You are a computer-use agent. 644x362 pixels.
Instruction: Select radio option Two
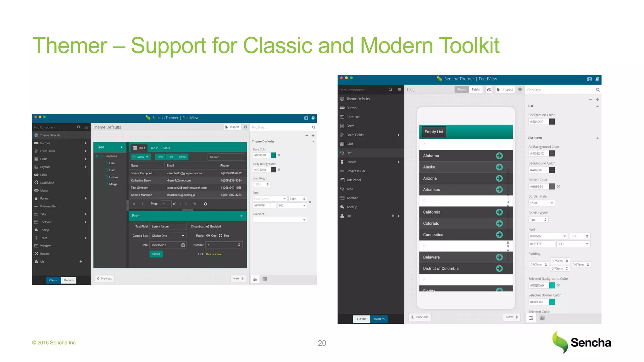click(x=220, y=236)
